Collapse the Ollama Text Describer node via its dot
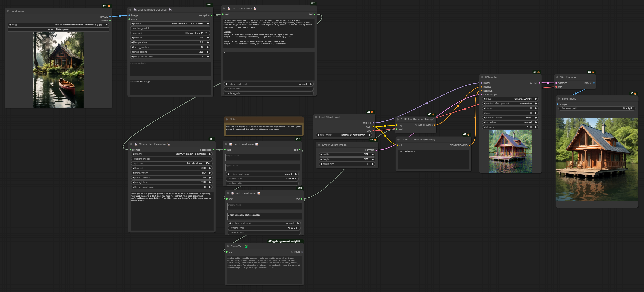This screenshot has height=292, width=644. coord(131,144)
